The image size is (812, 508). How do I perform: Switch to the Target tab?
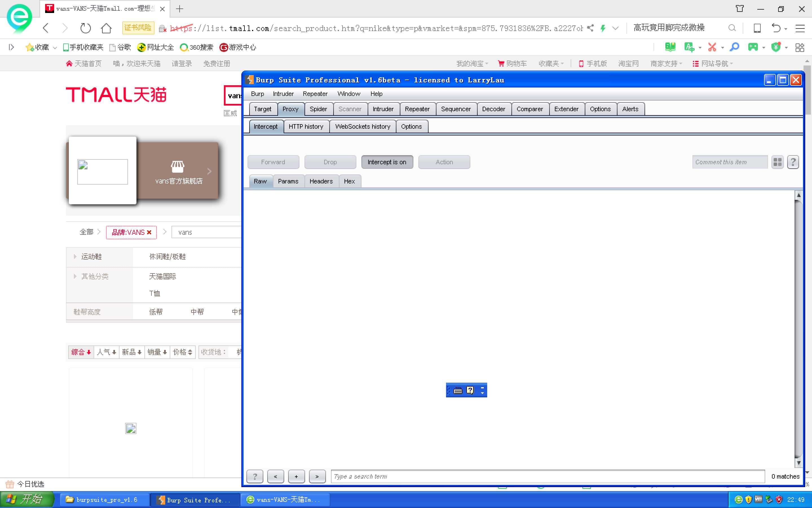pos(263,109)
